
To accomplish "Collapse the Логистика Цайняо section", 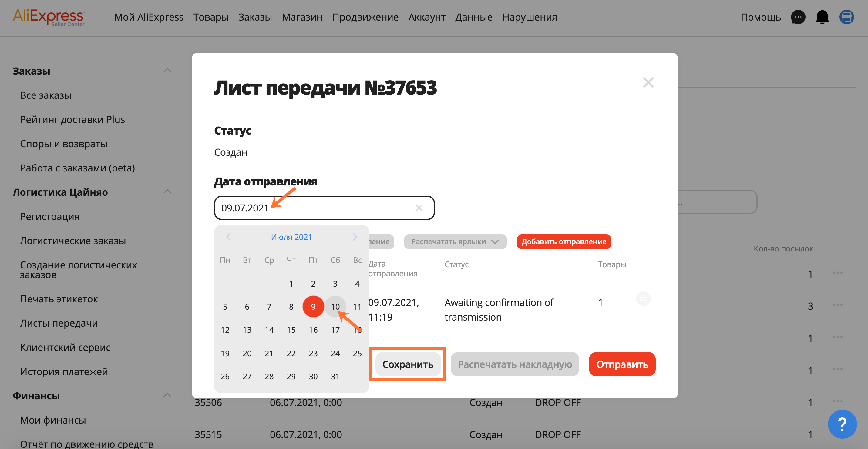I will 167,192.
